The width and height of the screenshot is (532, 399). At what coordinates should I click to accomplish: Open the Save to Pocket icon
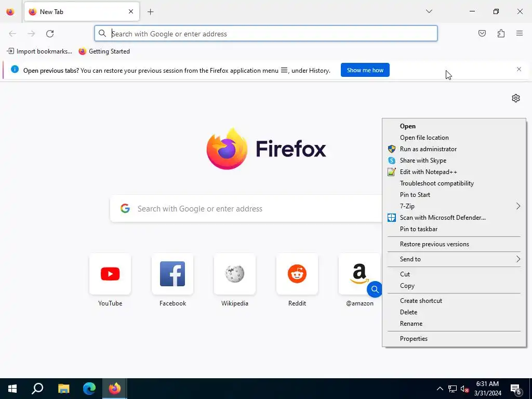tap(482, 33)
